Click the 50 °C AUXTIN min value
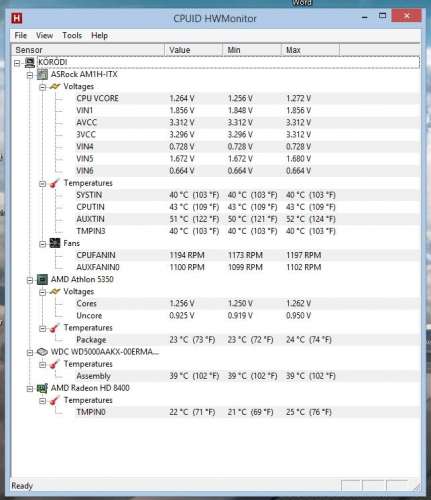Image resolution: width=431 pixels, height=500 pixels. point(252,219)
